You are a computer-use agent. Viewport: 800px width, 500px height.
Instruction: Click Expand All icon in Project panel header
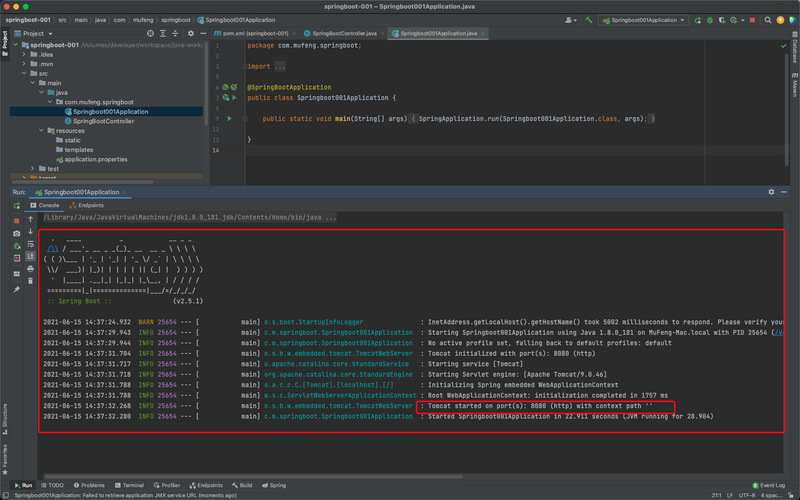pos(163,33)
